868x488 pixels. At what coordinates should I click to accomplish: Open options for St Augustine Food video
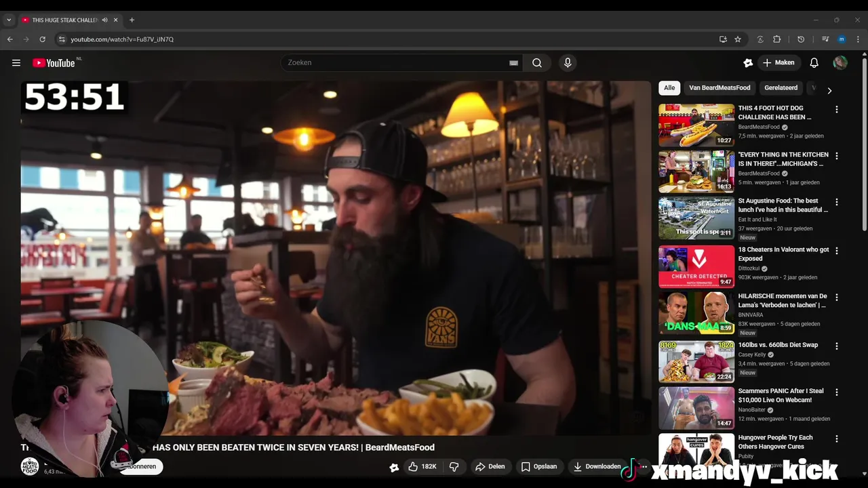tap(837, 202)
